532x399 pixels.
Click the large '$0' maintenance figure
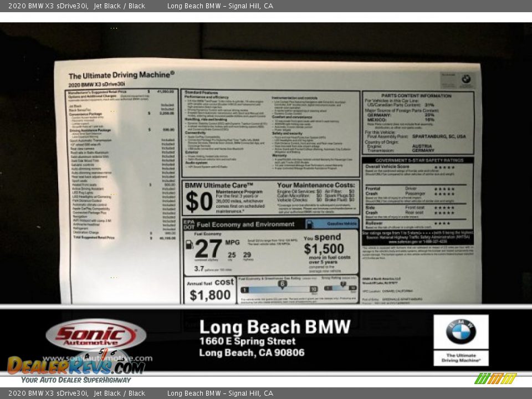(x=199, y=202)
